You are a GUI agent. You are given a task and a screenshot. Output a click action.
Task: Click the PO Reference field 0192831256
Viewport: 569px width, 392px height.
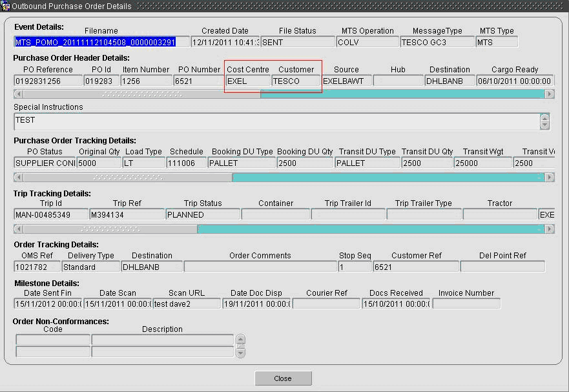coord(48,81)
